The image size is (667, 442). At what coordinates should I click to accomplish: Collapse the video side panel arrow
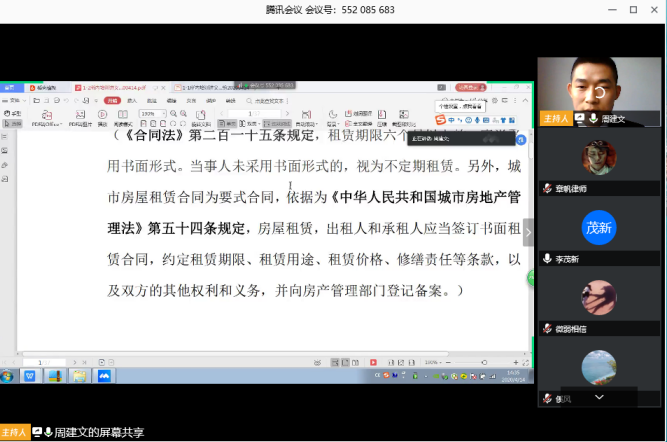(x=528, y=232)
